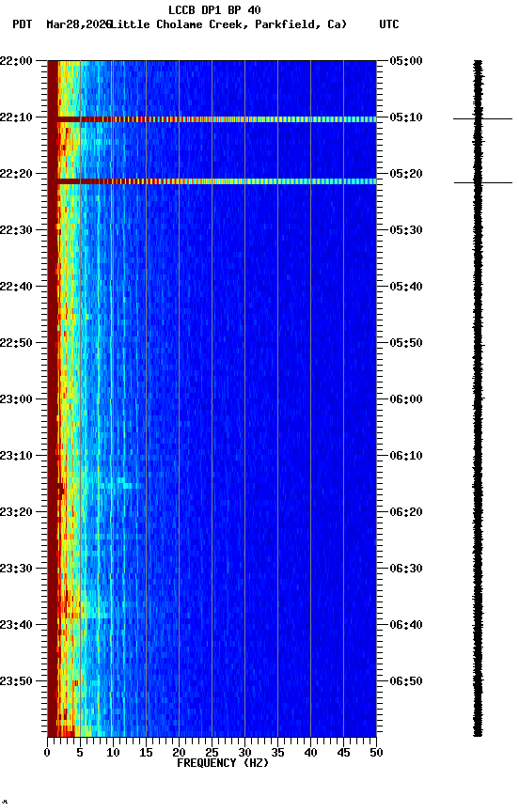Click the 23:00 PDT time label
The image size is (519, 812).
pyautogui.click(x=16, y=399)
